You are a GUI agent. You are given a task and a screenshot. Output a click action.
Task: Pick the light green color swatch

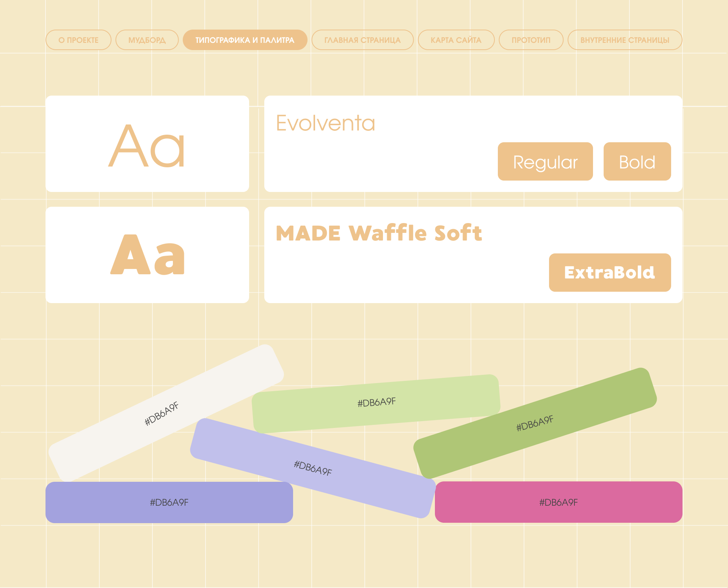click(x=376, y=403)
